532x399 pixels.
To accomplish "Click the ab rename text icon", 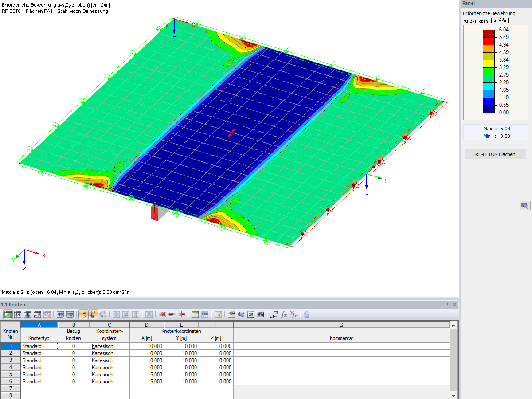I will [274, 314].
